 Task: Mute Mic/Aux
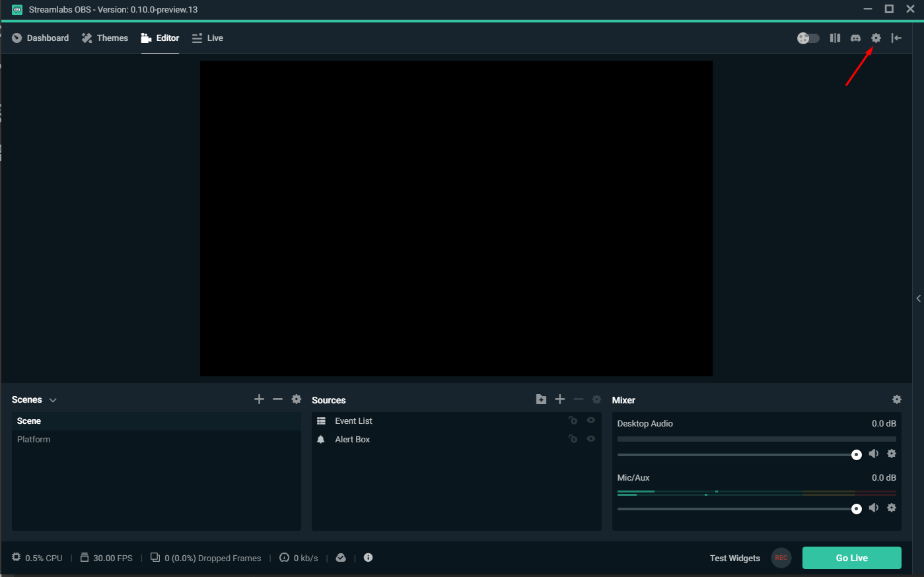coord(874,508)
